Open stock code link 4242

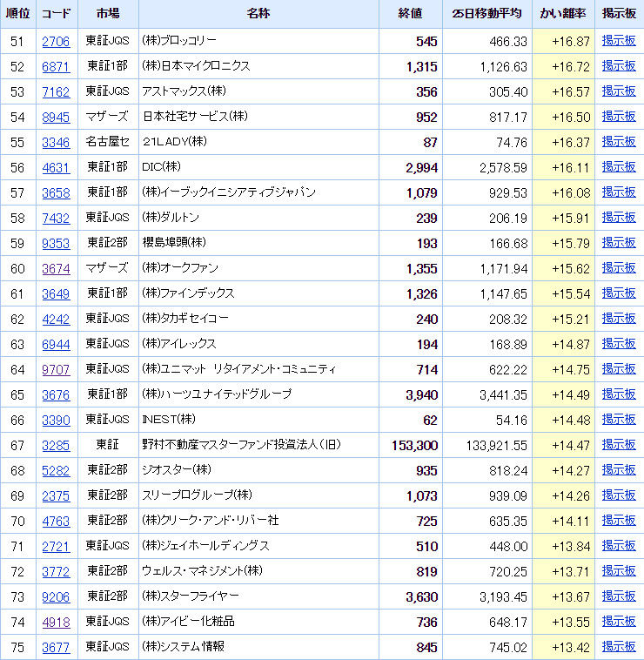(x=56, y=319)
